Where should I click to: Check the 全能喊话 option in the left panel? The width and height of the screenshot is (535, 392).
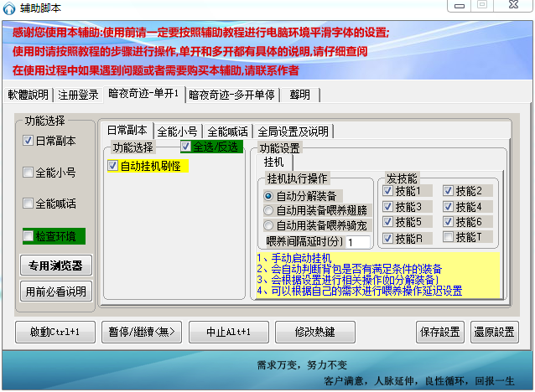[x=28, y=204]
